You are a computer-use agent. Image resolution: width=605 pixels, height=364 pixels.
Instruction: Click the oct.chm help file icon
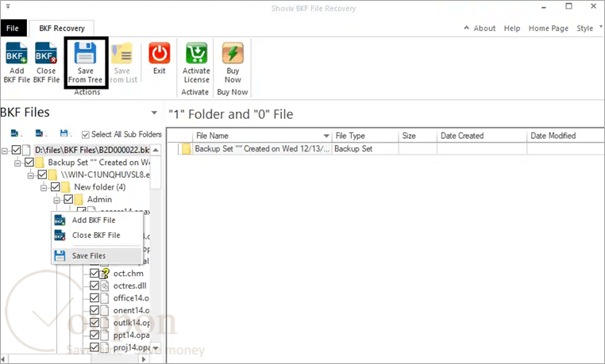105,274
